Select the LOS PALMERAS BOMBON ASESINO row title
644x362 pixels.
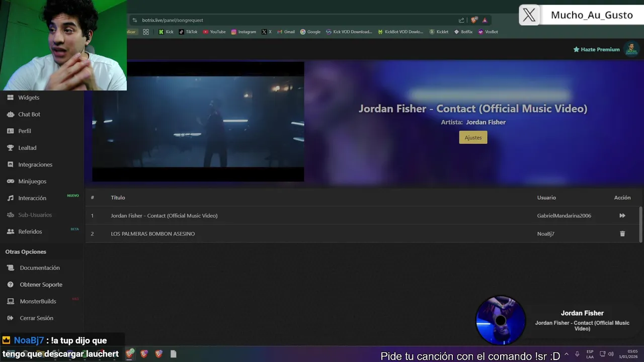[153, 234]
